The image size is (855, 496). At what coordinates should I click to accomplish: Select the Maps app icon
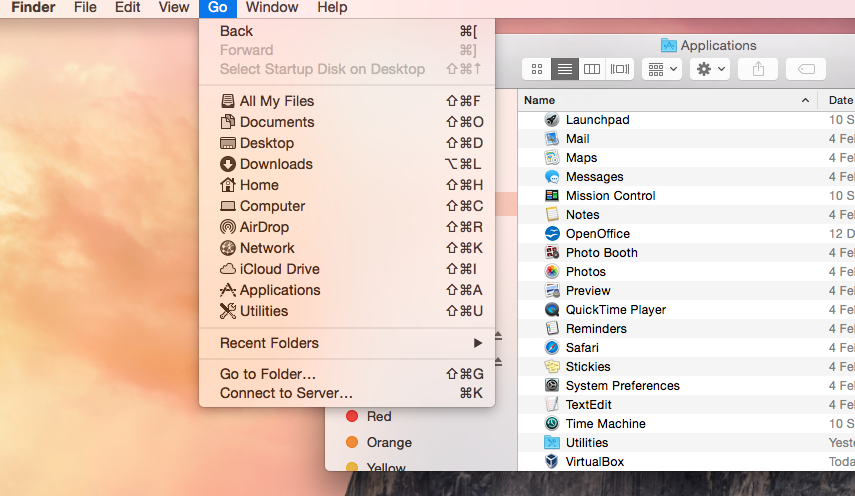coord(552,158)
